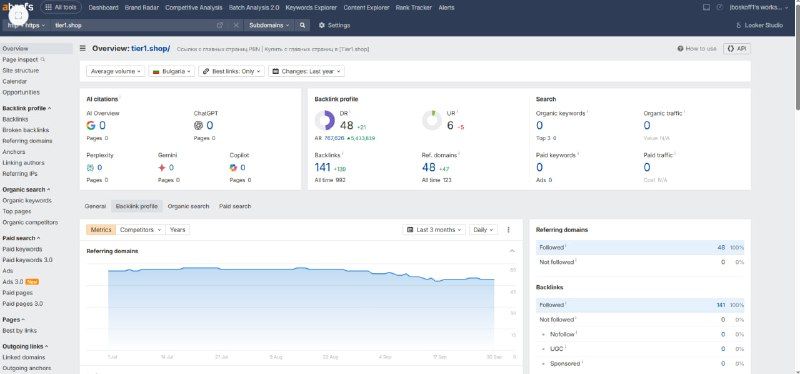Open the Looker Studio link

tap(759, 25)
